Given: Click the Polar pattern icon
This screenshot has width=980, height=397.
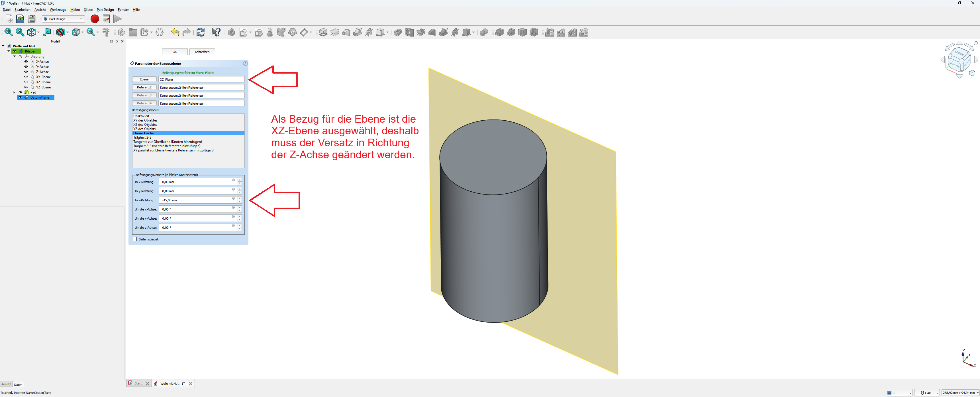Looking at the screenshot, I should pos(572,33).
